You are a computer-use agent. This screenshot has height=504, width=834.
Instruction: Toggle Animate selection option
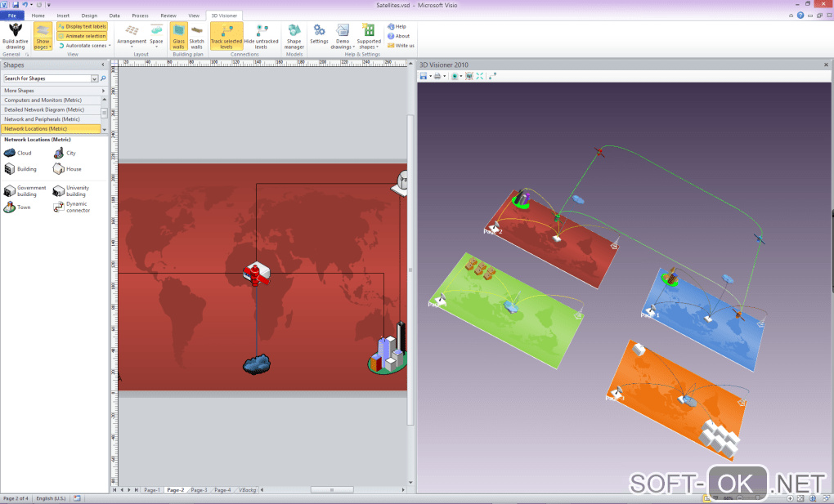(82, 36)
